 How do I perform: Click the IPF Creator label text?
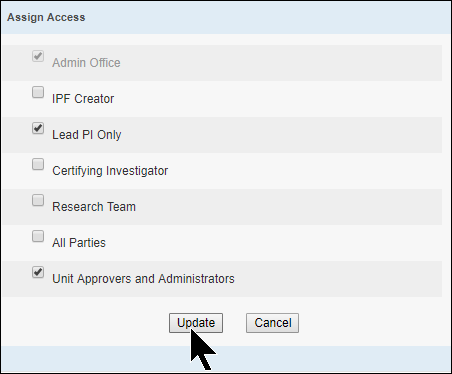[83, 99]
